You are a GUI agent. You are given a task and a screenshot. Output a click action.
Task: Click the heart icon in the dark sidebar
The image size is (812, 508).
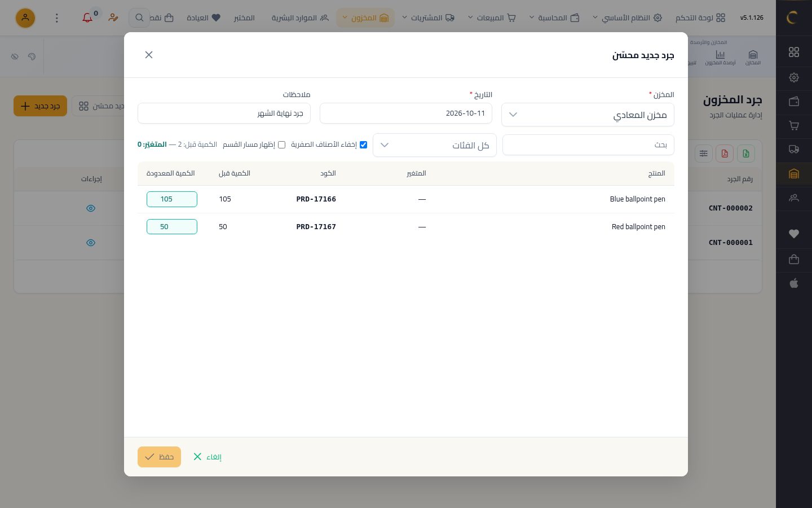coord(794,234)
